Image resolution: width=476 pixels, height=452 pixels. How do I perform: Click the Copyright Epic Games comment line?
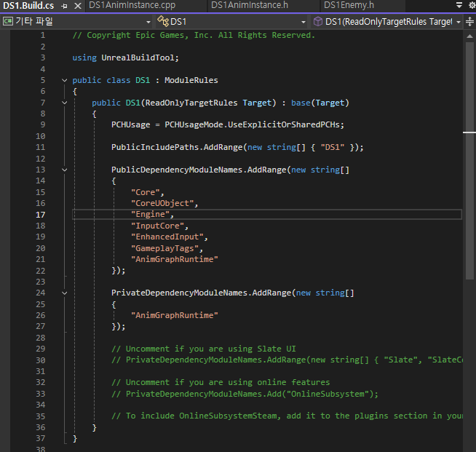point(194,35)
